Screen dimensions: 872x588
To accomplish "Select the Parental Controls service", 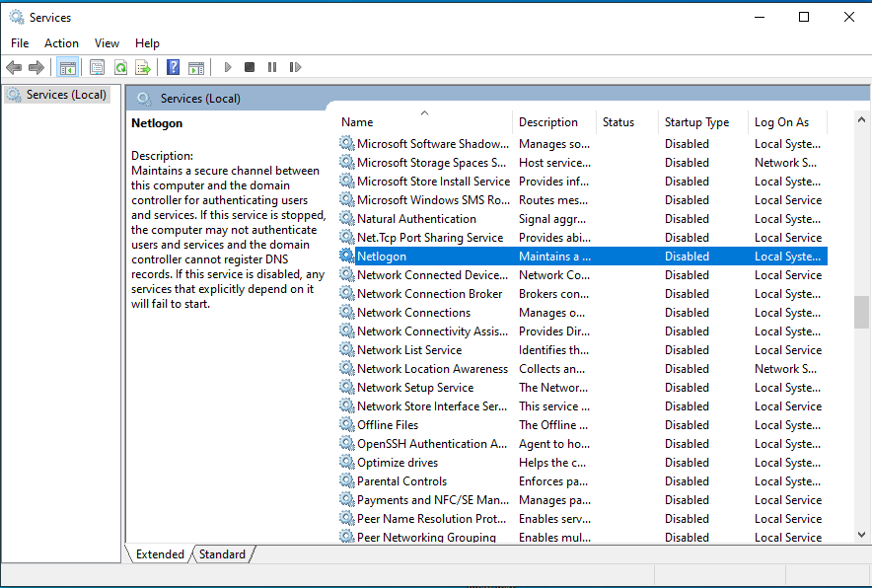I will click(x=401, y=481).
